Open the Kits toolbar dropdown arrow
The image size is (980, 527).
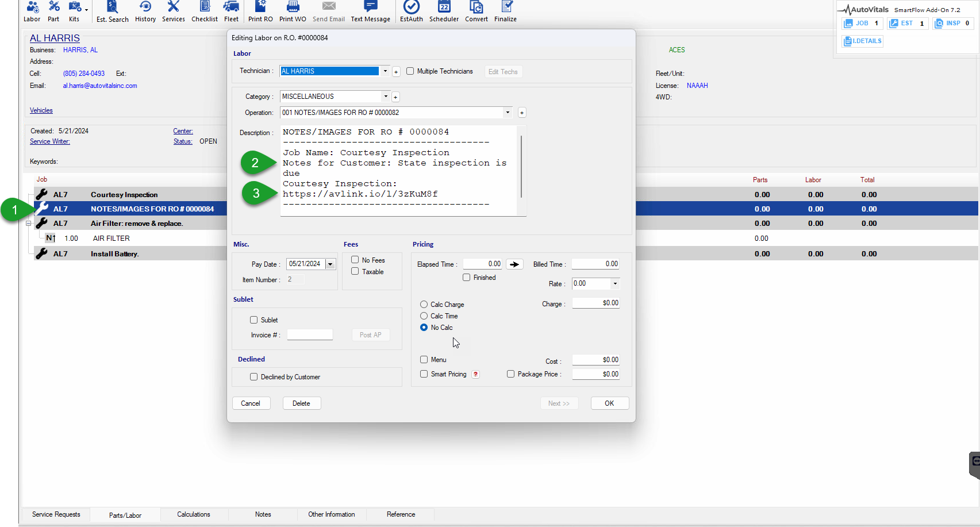[87, 10]
